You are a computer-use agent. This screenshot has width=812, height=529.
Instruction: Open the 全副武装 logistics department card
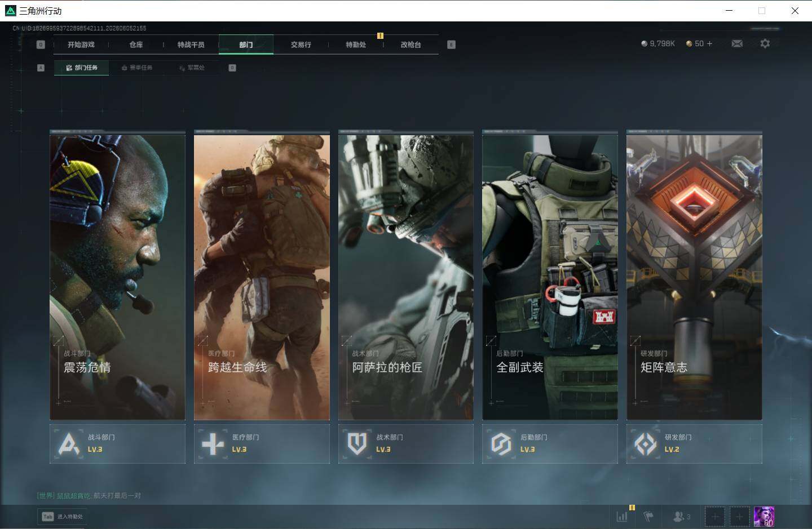pos(550,277)
